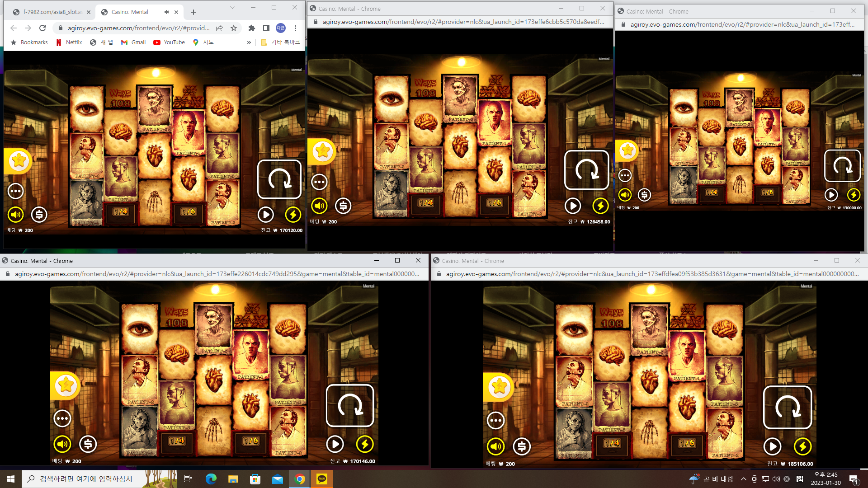Viewport: 868px width, 488px height.
Task: Toggle lightning turbo mode in 170120.00 window
Action: coord(293,215)
